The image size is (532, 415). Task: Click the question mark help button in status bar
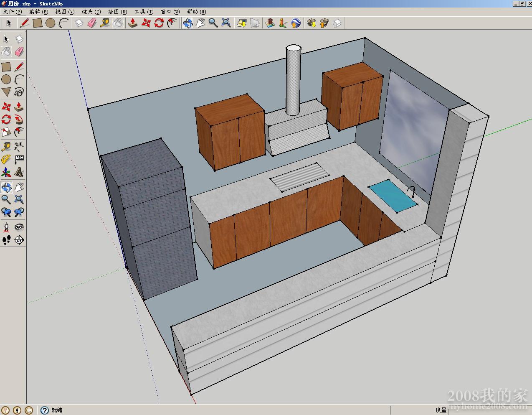pyautogui.click(x=45, y=410)
